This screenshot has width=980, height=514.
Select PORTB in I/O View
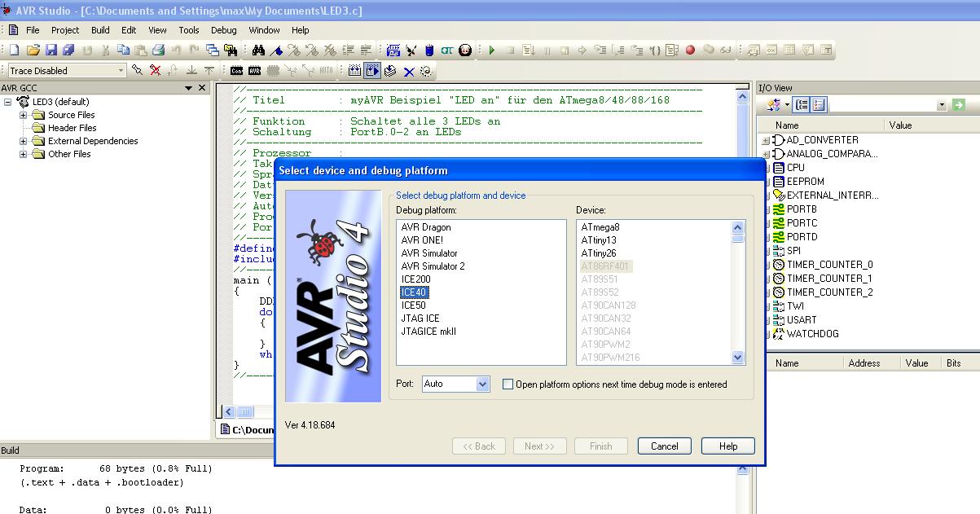[802, 209]
